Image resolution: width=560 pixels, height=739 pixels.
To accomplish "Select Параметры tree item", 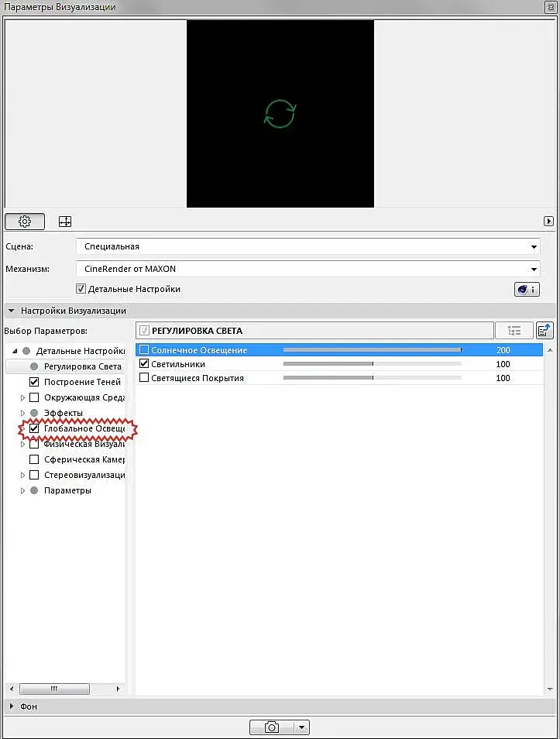I will coord(67,490).
